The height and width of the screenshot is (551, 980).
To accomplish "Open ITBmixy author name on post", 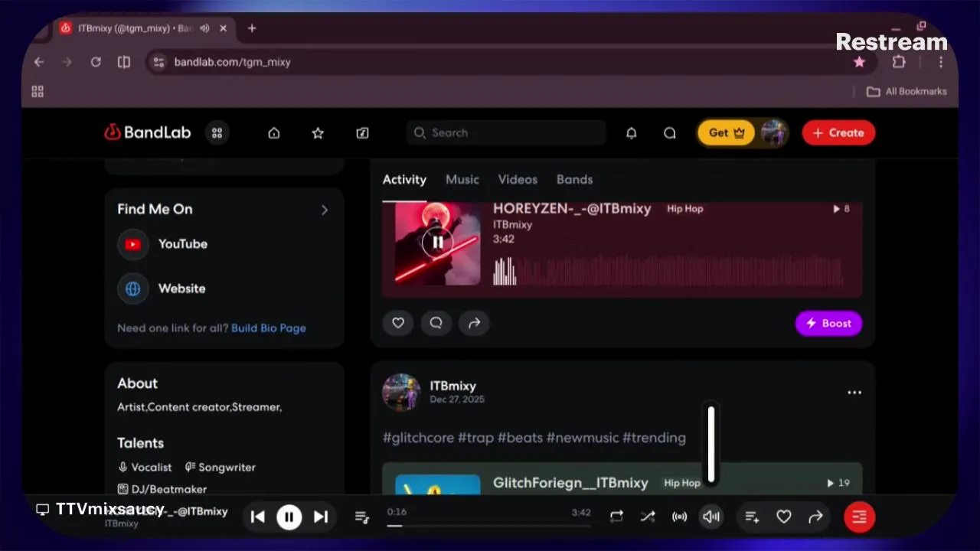I will coord(452,386).
